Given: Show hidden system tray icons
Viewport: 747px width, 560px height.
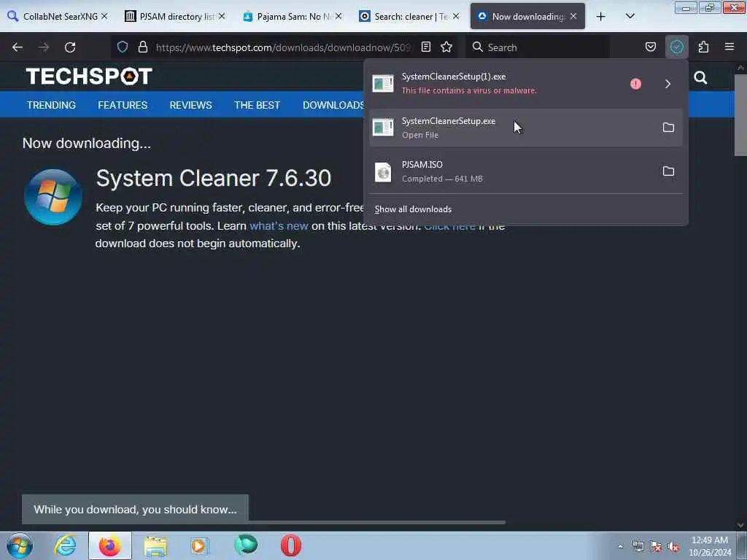Looking at the screenshot, I should (x=620, y=546).
